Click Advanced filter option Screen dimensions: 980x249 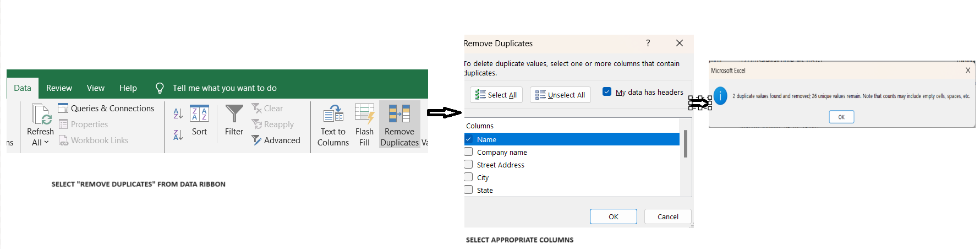coord(276,140)
